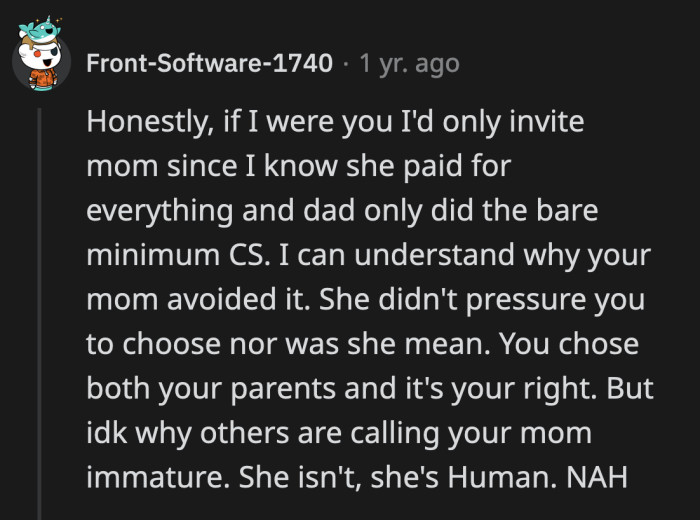Viewport: 700px width, 520px height.
Task: Open the Front-Software-1740 user profile link
Action: coord(210,63)
